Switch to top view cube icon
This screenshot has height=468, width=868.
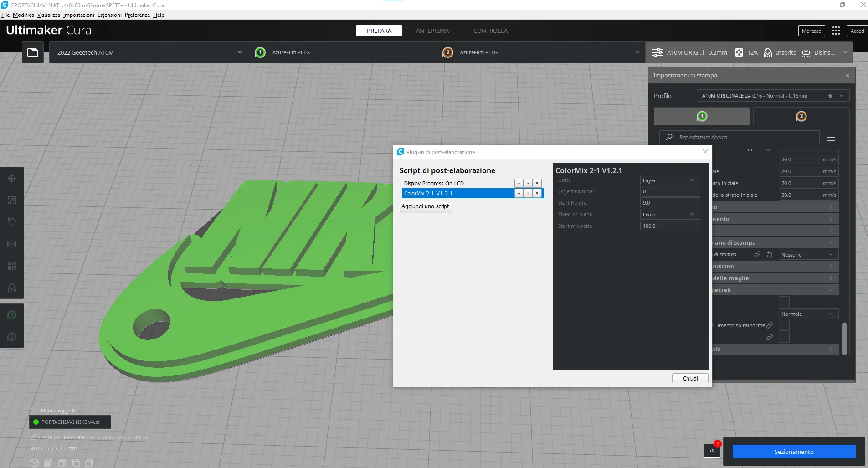(x=62, y=463)
